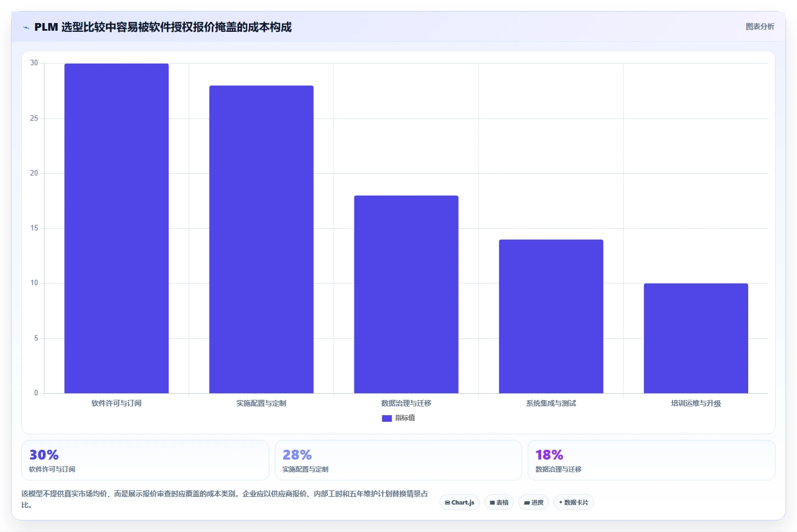Toggle the 指标值 legend color box
This screenshot has width=797, height=532.
[387, 418]
